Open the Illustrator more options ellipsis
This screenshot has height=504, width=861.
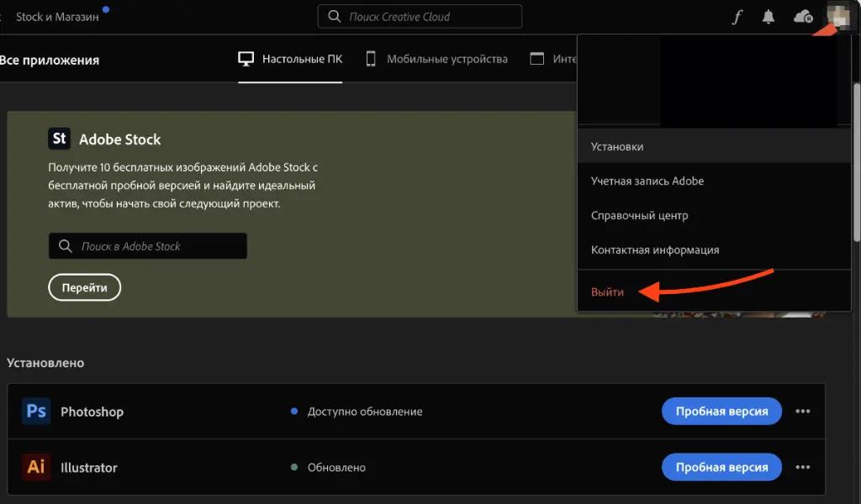click(x=803, y=467)
